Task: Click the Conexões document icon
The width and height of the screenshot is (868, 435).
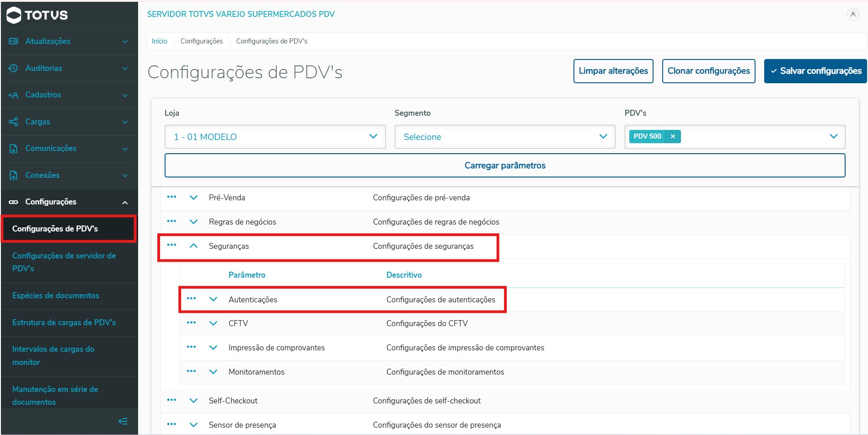Action: click(13, 175)
